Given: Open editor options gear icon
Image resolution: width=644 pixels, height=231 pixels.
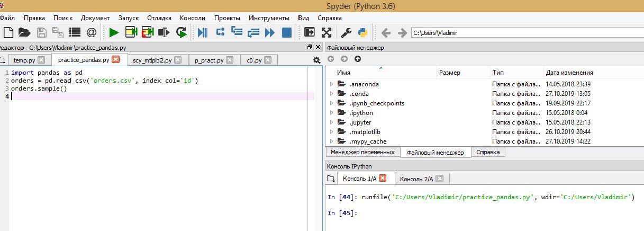Looking at the screenshot, I should coord(316,60).
